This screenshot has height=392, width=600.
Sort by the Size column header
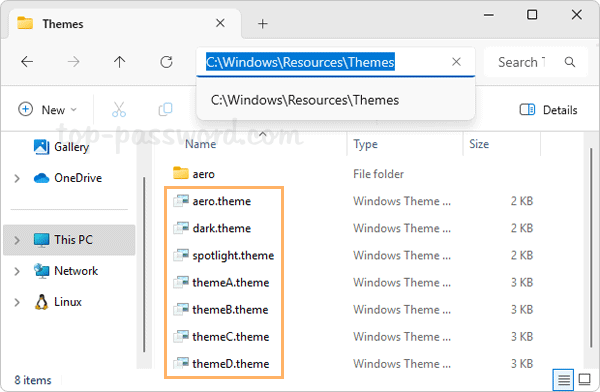pos(479,144)
